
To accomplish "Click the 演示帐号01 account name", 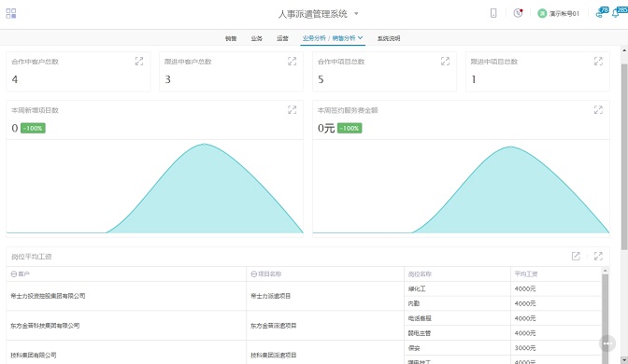I will click(564, 14).
